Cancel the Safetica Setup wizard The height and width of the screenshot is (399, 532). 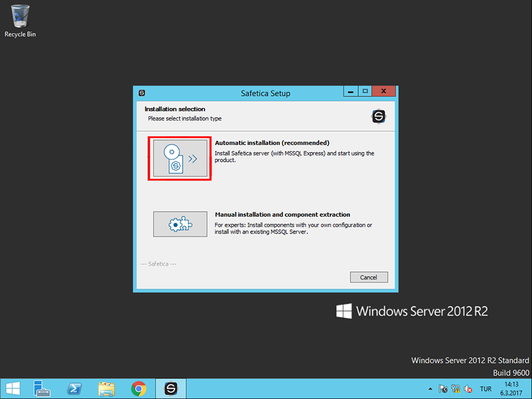click(x=369, y=277)
